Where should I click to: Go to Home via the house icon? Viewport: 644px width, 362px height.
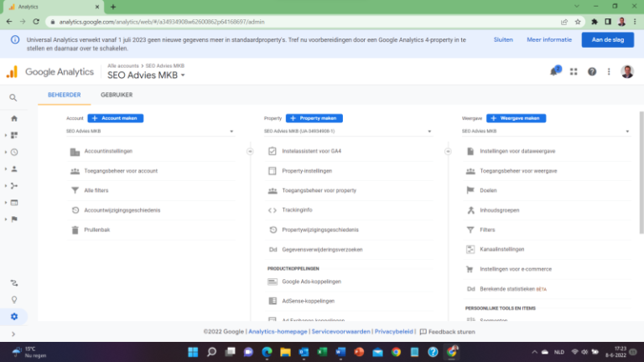point(14,119)
